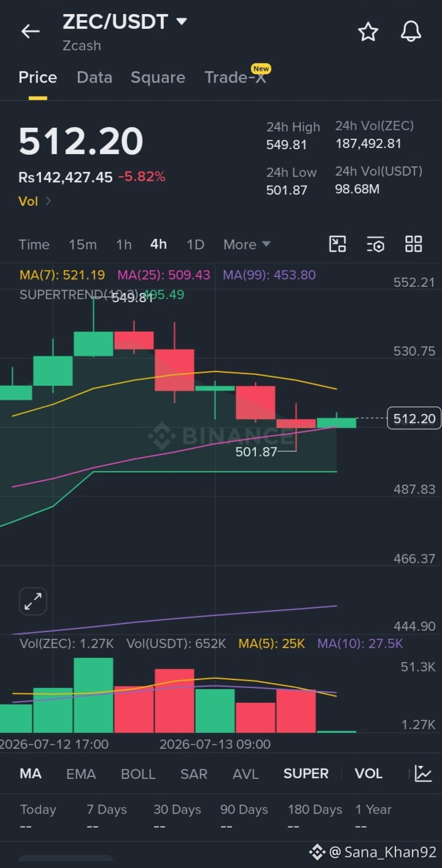Tap the volume MA(5): 25K legend
Viewport: 442px width, 868px height.
click(272, 644)
